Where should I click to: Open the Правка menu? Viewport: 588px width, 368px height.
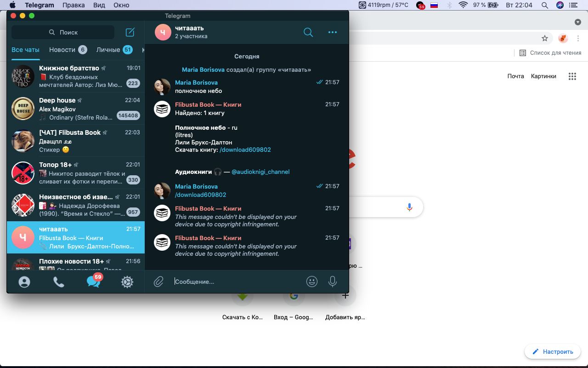[73, 5]
